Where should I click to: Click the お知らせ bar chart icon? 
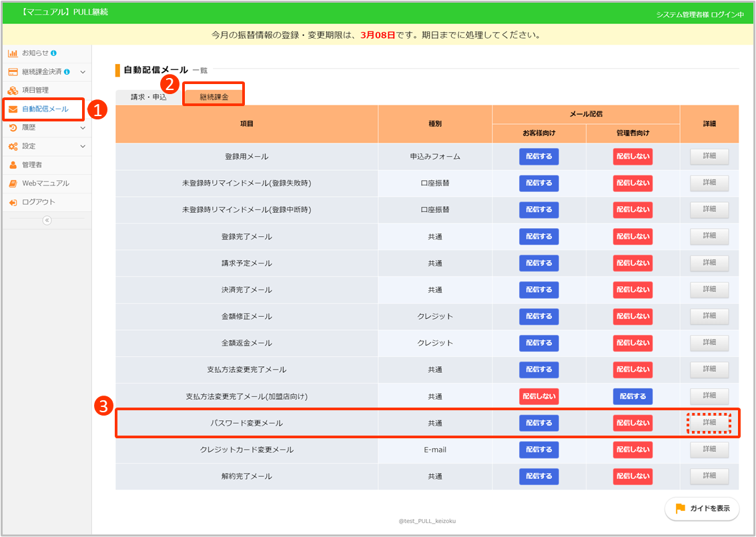13,53
